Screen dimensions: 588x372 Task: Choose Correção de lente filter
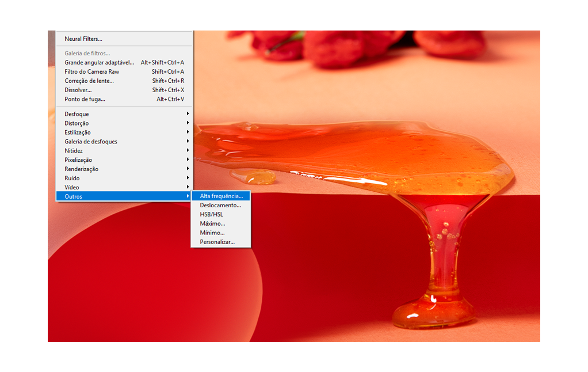[124, 81]
